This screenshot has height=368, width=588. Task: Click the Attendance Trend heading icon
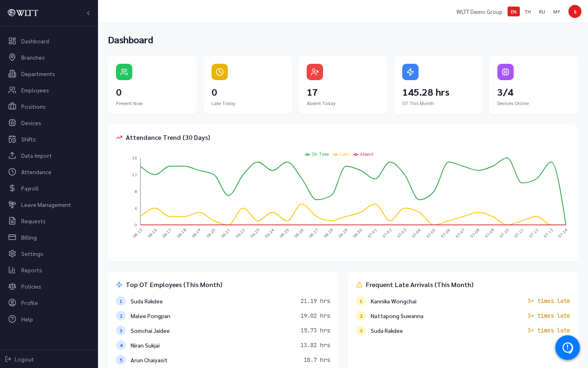point(119,137)
